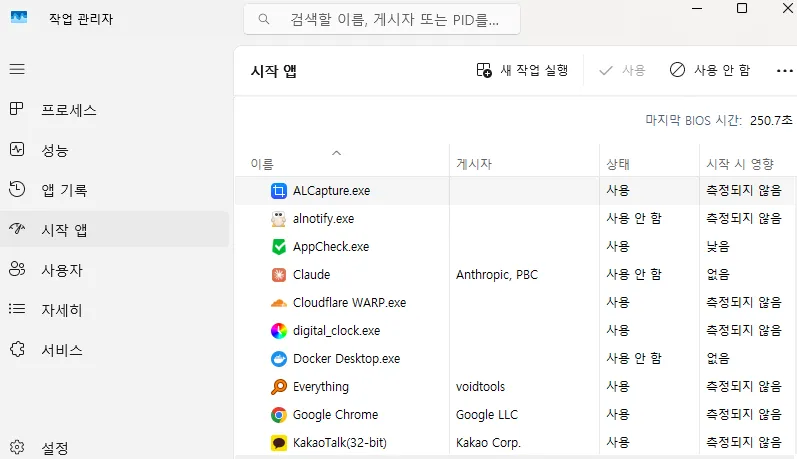Click the Kakao Corp. publisher cell
The height and width of the screenshot is (459, 797).
[x=488, y=443]
